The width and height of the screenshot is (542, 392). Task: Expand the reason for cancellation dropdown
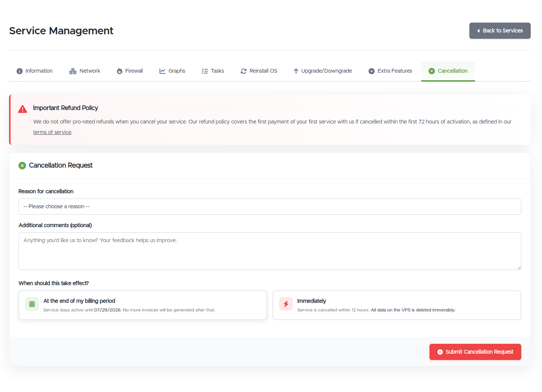(270, 207)
